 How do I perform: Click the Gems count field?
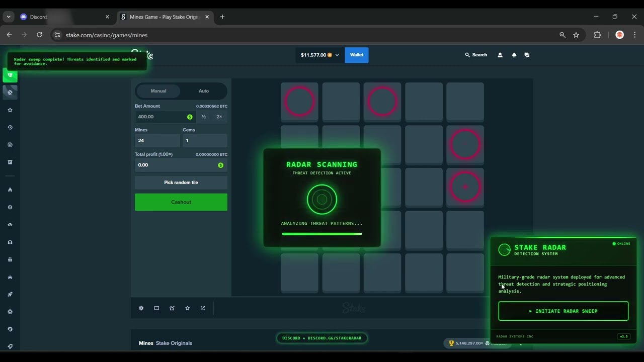pyautogui.click(x=205, y=140)
